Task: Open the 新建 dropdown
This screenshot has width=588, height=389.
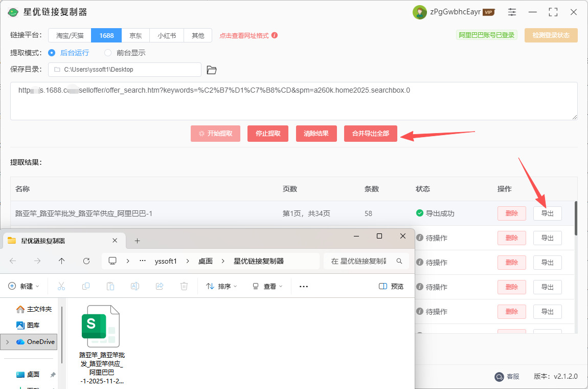Action: 24,287
